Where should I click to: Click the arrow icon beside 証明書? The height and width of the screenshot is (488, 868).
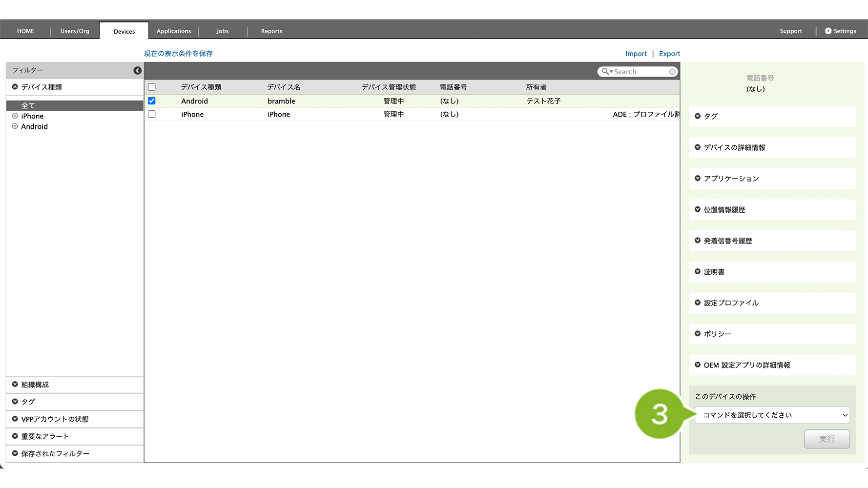tap(698, 272)
